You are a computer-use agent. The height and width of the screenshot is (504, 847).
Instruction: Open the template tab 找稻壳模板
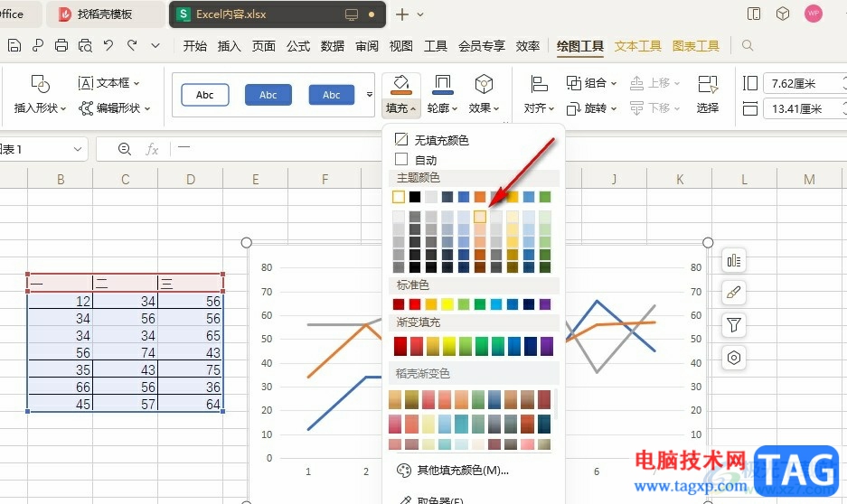pyautogui.click(x=104, y=14)
